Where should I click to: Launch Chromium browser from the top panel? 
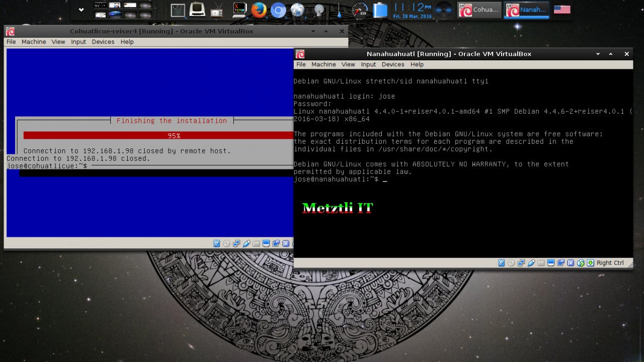[278, 10]
